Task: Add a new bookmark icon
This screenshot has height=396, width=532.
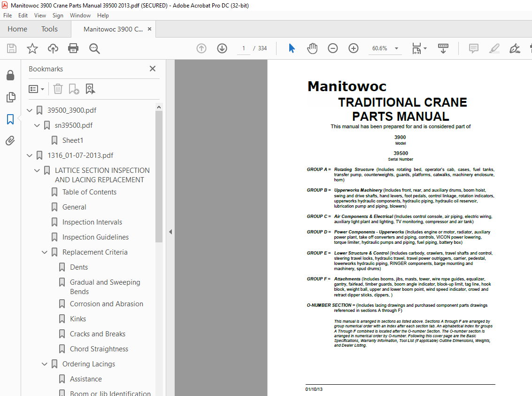Action: click(74, 89)
